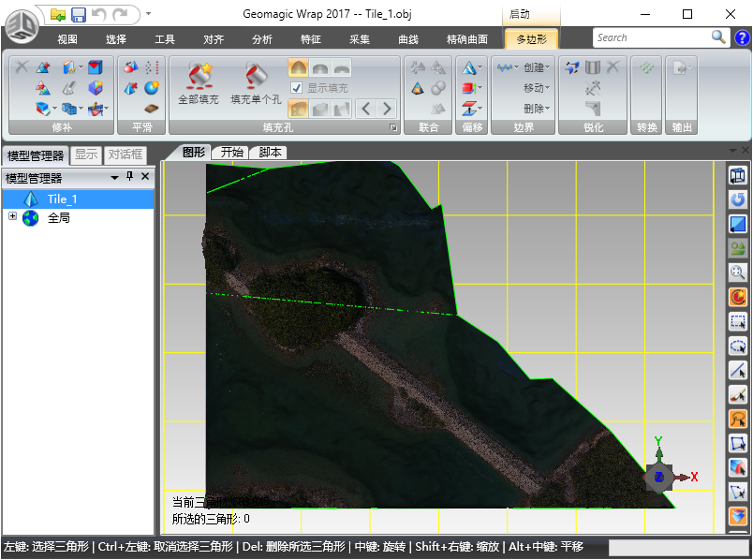
Task: Select the rectangle selection tool in right toolbar
Action: pos(738,321)
